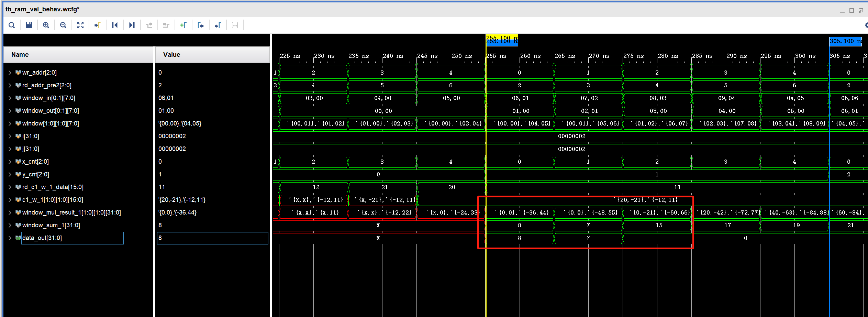The width and height of the screenshot is (868, 317).
Task: Expand the i[31:0] signal
Action: [10, 136]
